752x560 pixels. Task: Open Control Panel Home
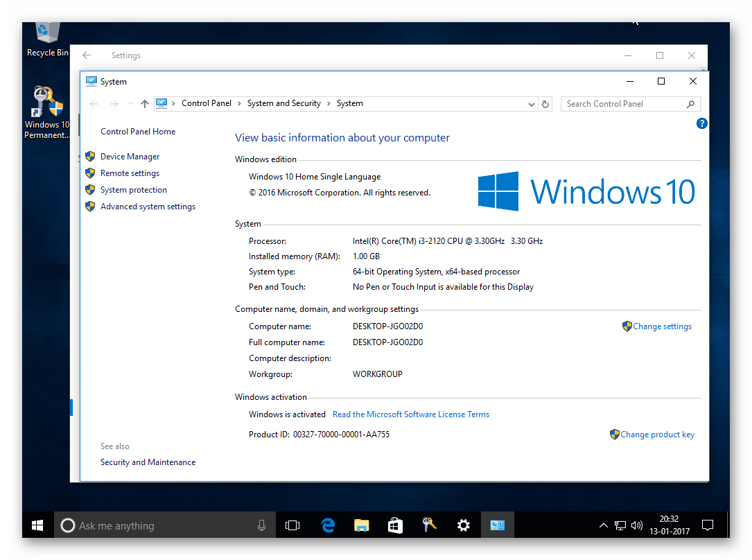[x=138, y=132]
